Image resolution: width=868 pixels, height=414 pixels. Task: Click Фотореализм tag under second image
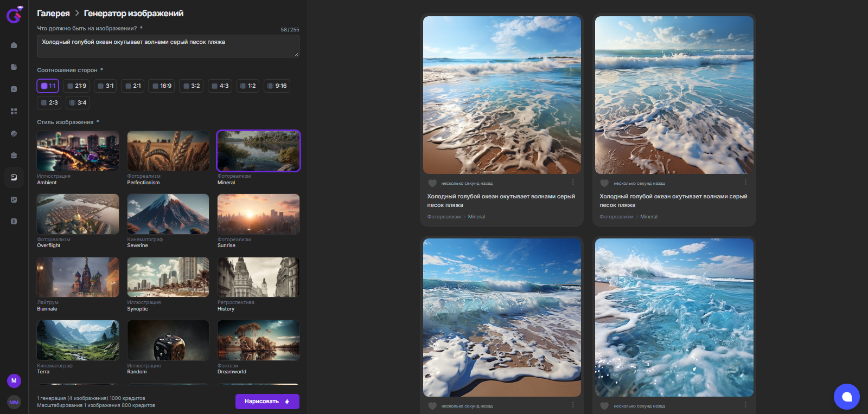click(616, 217)
